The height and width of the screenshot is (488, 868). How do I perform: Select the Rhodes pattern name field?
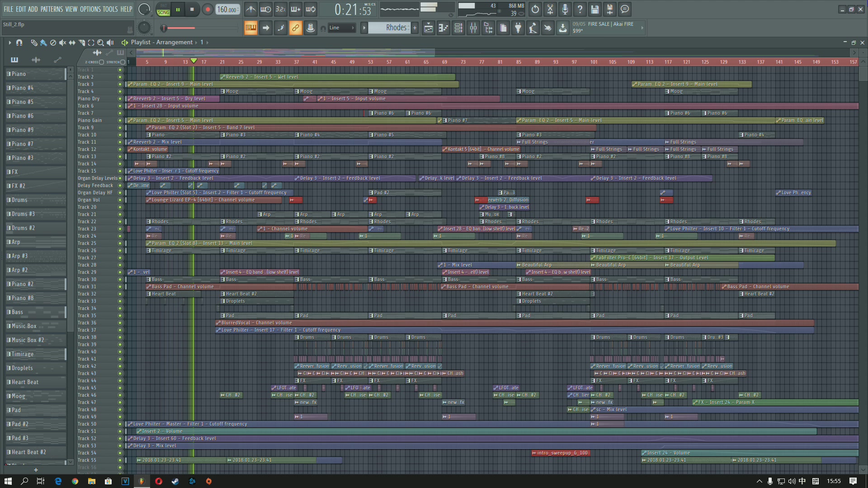point(389,28)
